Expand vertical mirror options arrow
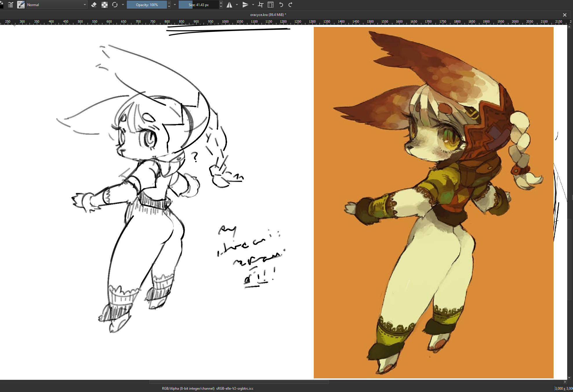This screenshot has width=573, height=392. pyautogui.click(x=253, y=5)
